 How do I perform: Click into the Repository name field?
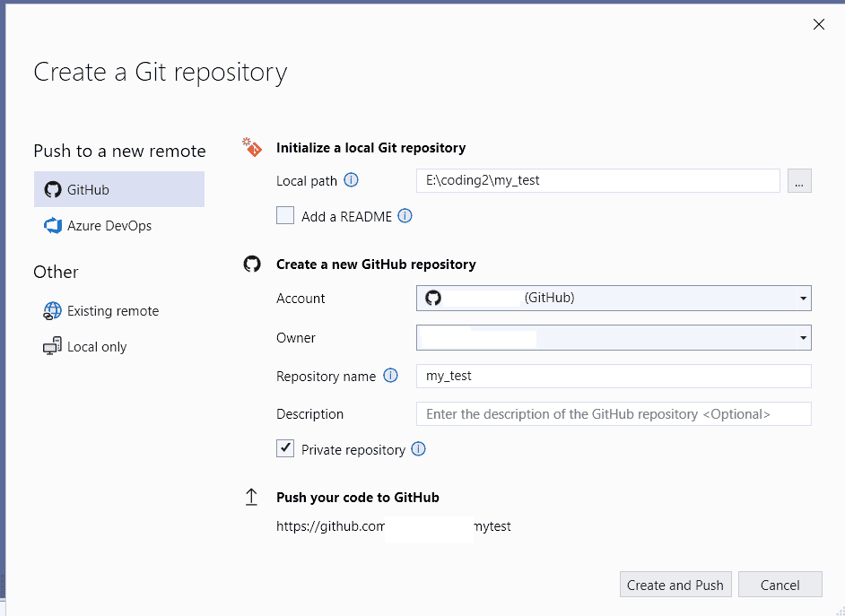(614, 376)
